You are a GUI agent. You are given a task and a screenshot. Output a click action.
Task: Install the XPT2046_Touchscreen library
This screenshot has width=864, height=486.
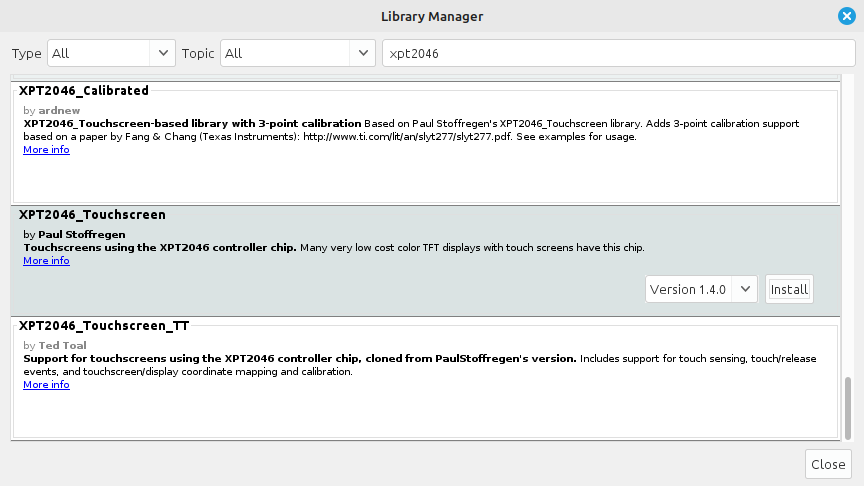[789, 289]
